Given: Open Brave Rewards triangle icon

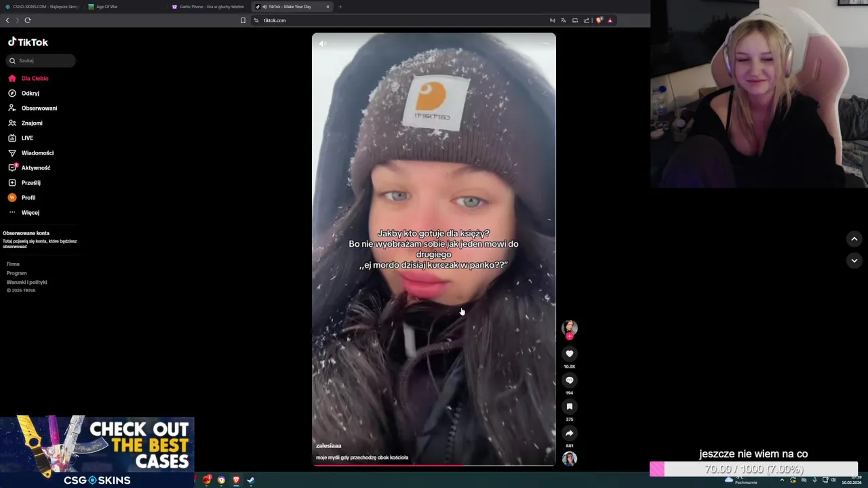Looking at the screenshot, I should (x=610, y=20).
